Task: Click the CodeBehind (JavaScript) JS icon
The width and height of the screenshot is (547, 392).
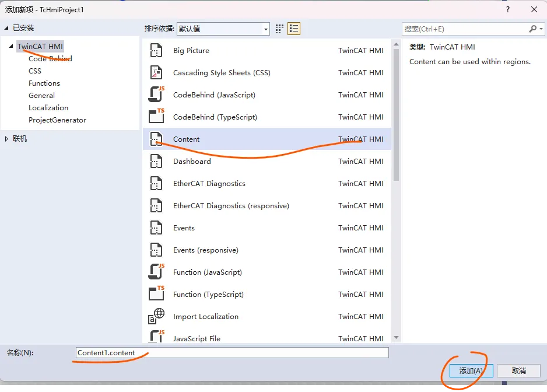Action: pos(156,94)
